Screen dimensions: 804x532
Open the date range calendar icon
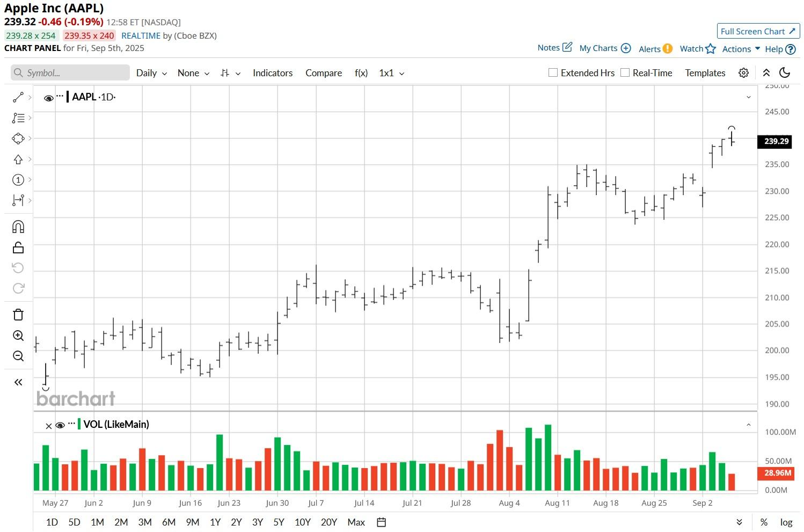point(382,522)
